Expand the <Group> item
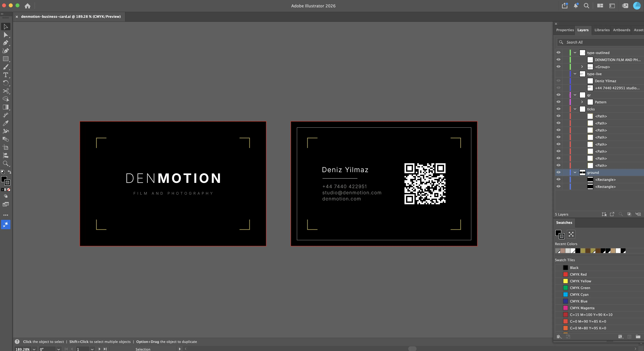 (x=582, y=67)
